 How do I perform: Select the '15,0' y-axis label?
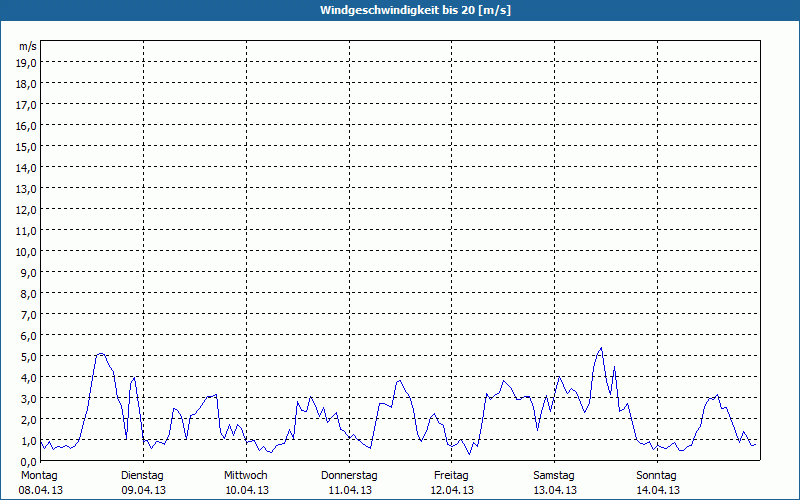(26, 147)
